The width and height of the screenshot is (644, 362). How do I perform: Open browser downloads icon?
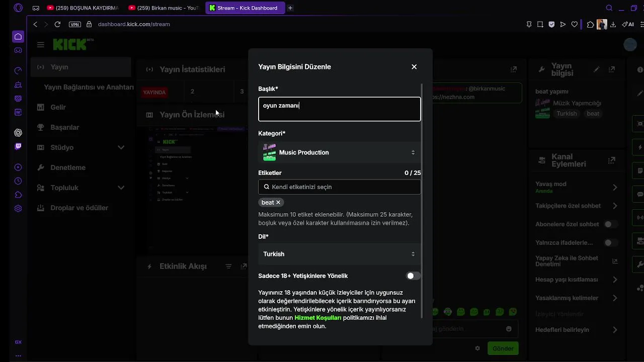(613, 24)
